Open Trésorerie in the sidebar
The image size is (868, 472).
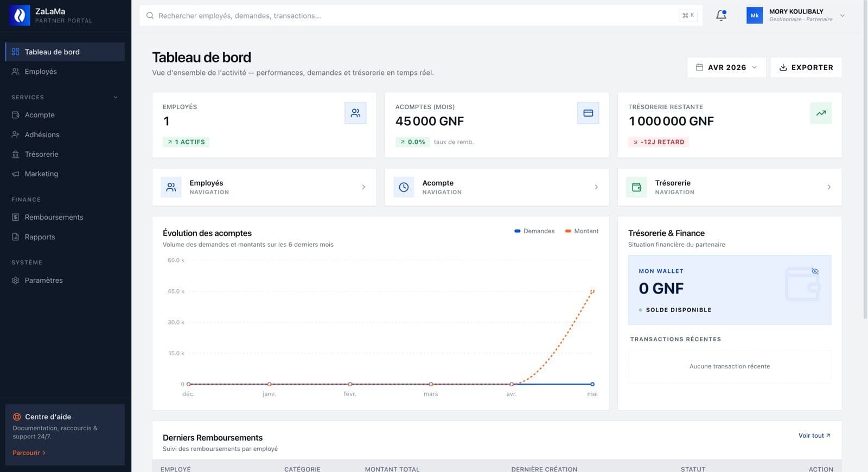pyautogui.click(x=65, y=154)
